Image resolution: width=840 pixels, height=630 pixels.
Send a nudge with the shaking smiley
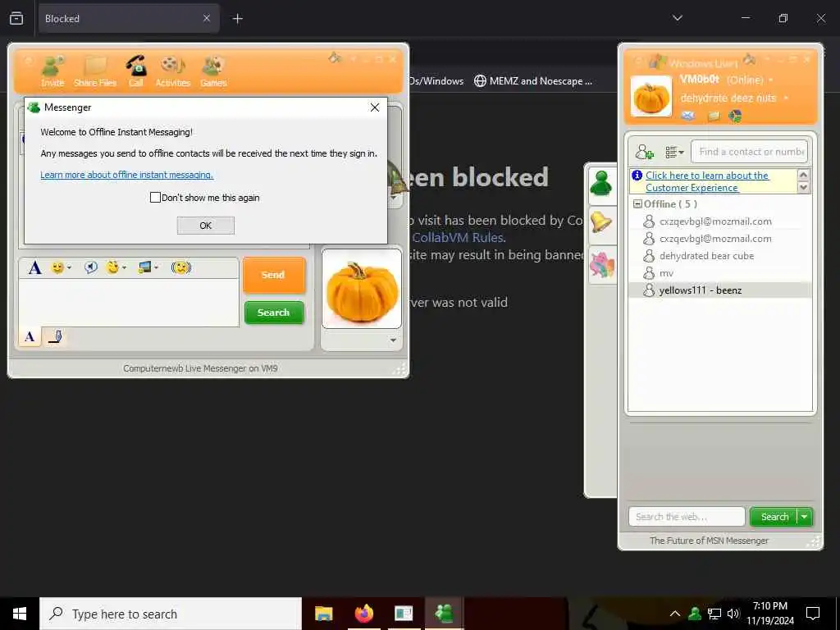coord(181,267)
